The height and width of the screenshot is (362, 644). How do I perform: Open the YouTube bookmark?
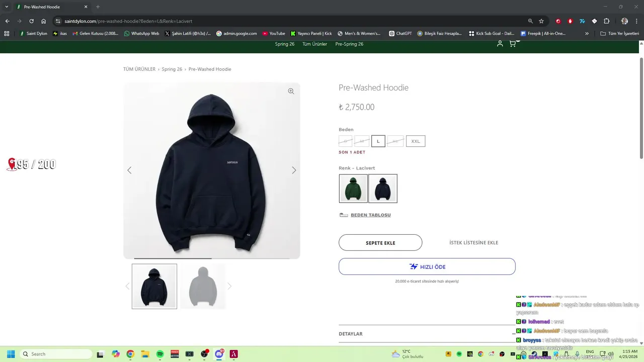coord(274,34)
